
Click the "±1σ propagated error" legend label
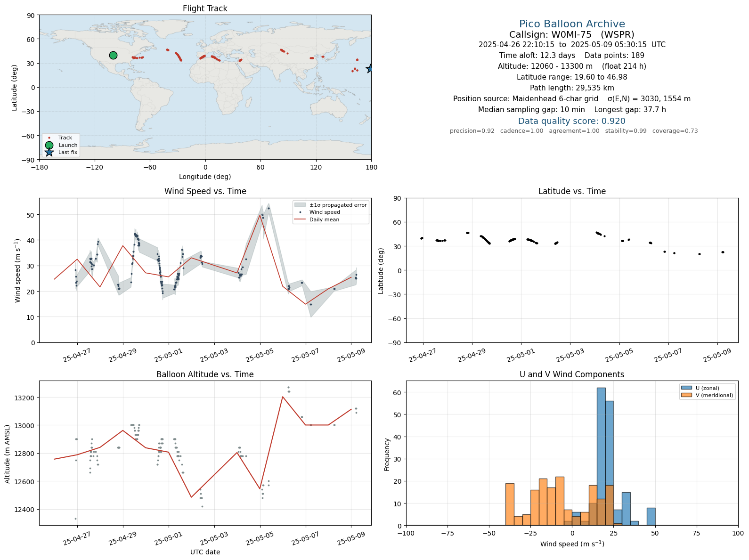[x=338, y=205]
